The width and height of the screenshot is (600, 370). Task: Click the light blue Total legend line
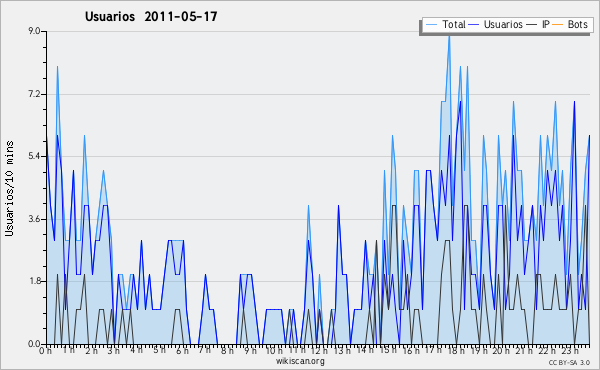431,25
